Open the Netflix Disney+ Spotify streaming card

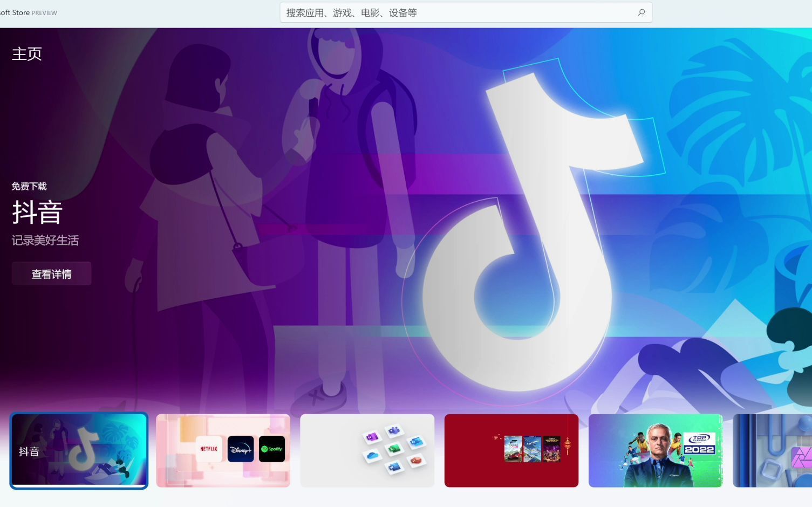point(223,450)
